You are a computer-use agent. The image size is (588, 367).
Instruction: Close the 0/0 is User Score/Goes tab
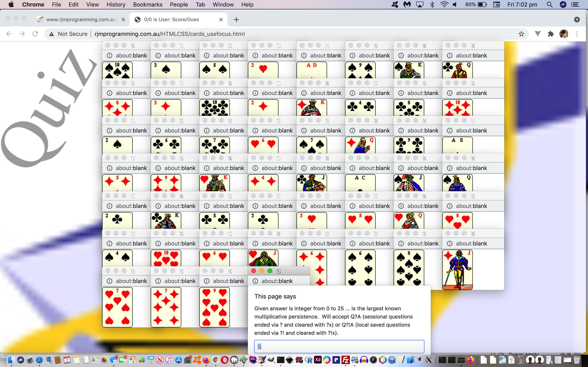pos(221,20)
